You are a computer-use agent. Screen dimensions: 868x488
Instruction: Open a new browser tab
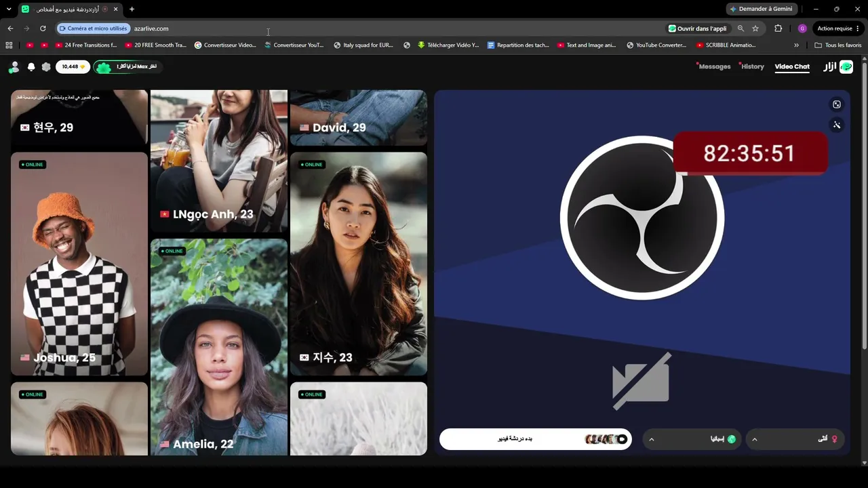[x=132, y=9]
